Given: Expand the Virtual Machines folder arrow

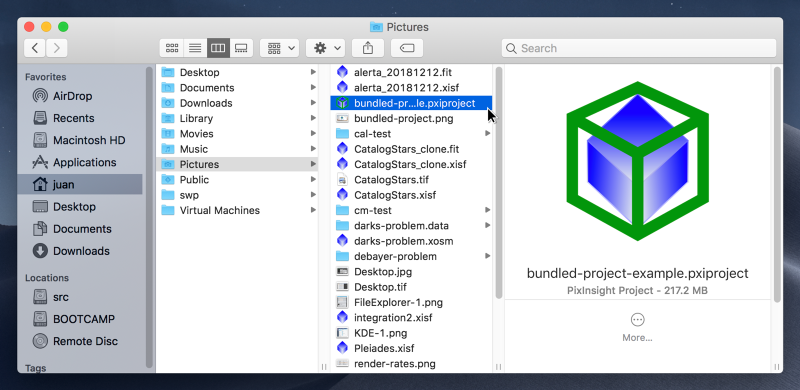Looking at the screenshot, I should 313,210.
